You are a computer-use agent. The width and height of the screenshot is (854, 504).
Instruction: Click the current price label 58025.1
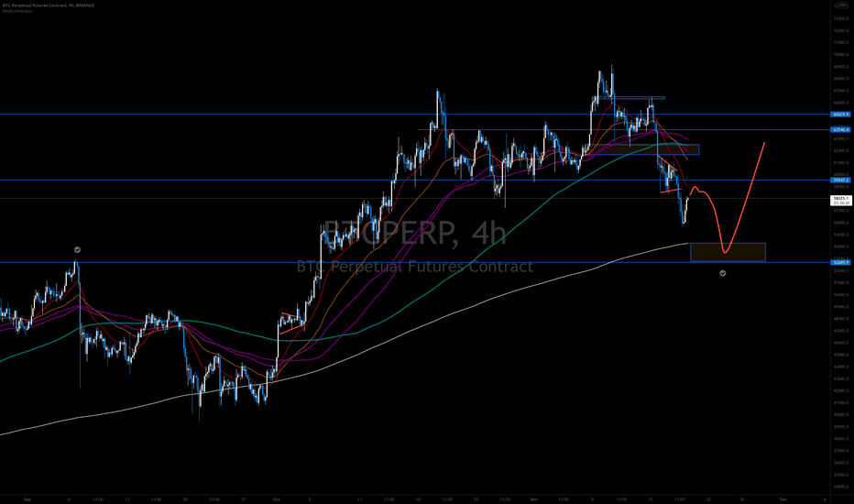(840, 201)
